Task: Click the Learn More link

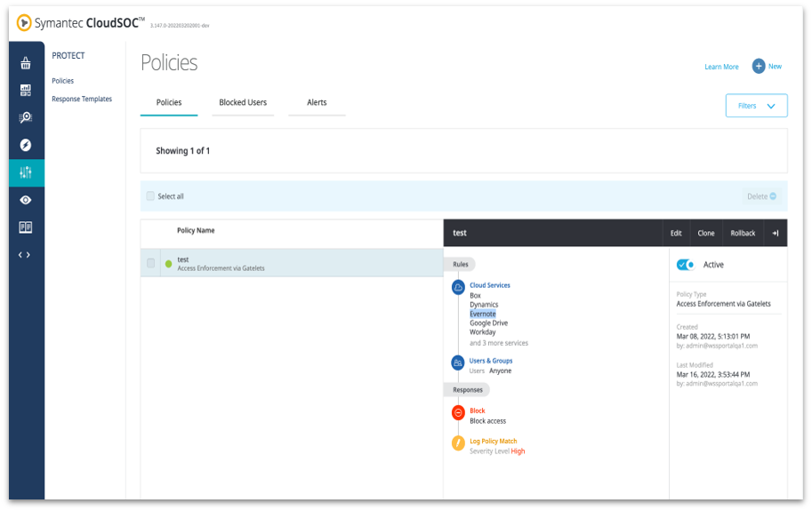Action: 721,67
